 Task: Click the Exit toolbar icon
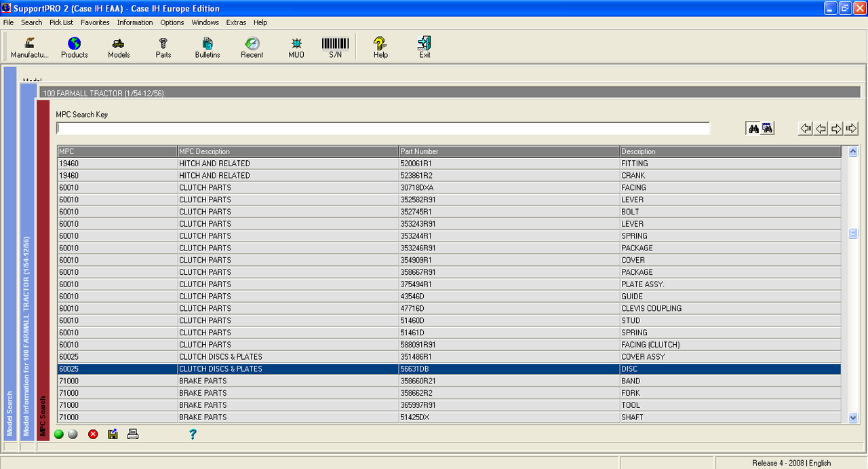(x=425, y=47)
